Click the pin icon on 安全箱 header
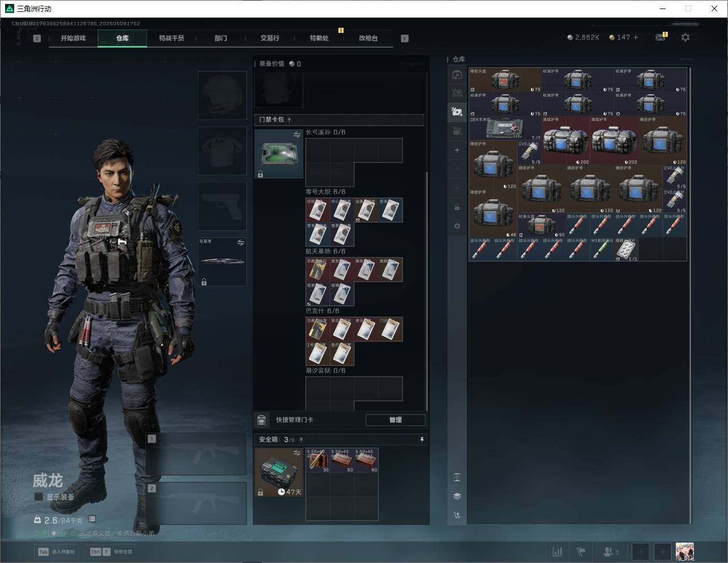The width and height of the screenshot is (728, 563). (421, 440)
